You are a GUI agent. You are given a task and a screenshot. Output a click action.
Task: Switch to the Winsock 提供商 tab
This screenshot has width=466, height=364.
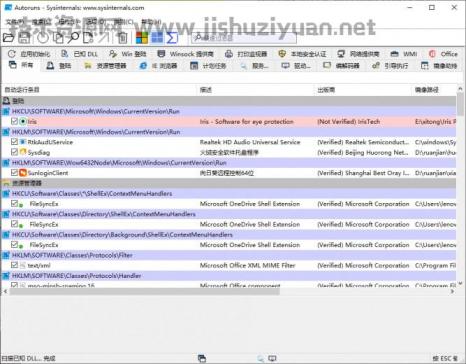pos(186,54)
